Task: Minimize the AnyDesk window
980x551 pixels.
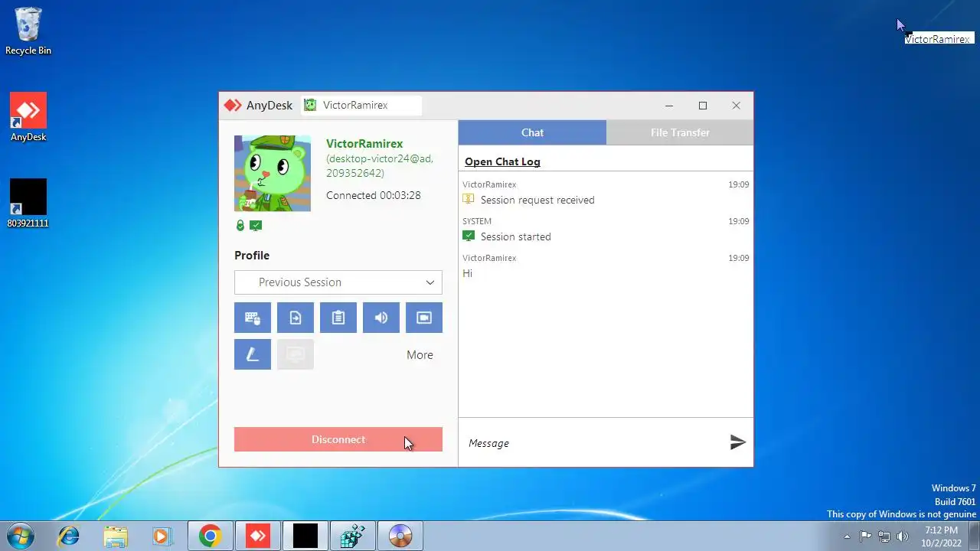Action: point(669,106)
